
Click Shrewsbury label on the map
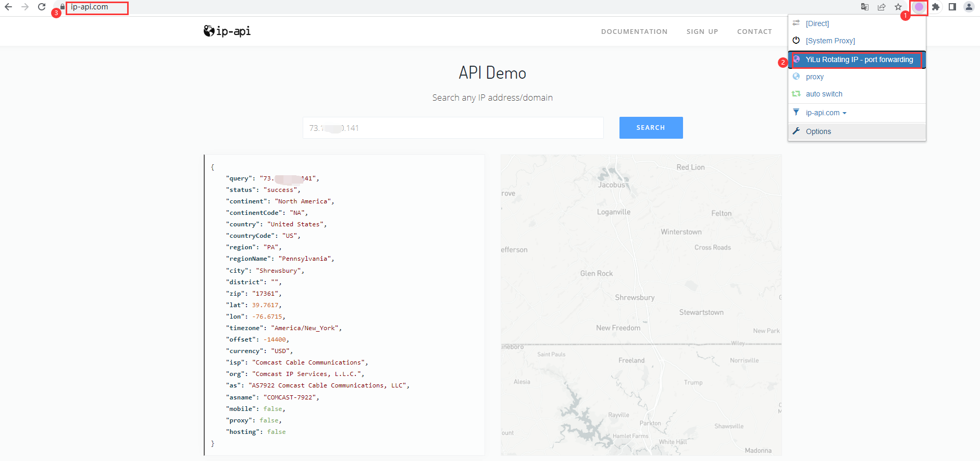(635, 298)
